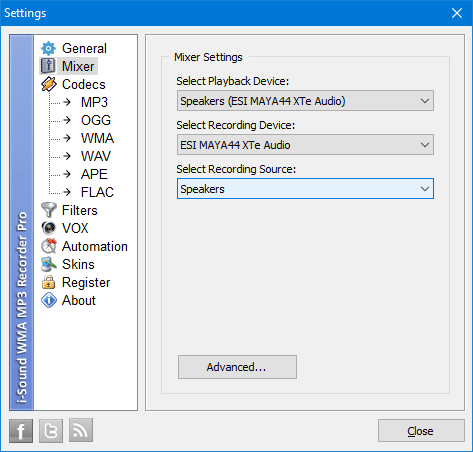Click the Mixer Settings group title
The height and width of the screenshot is (452, 473).
pyautogui.click(x=208, y=57)
